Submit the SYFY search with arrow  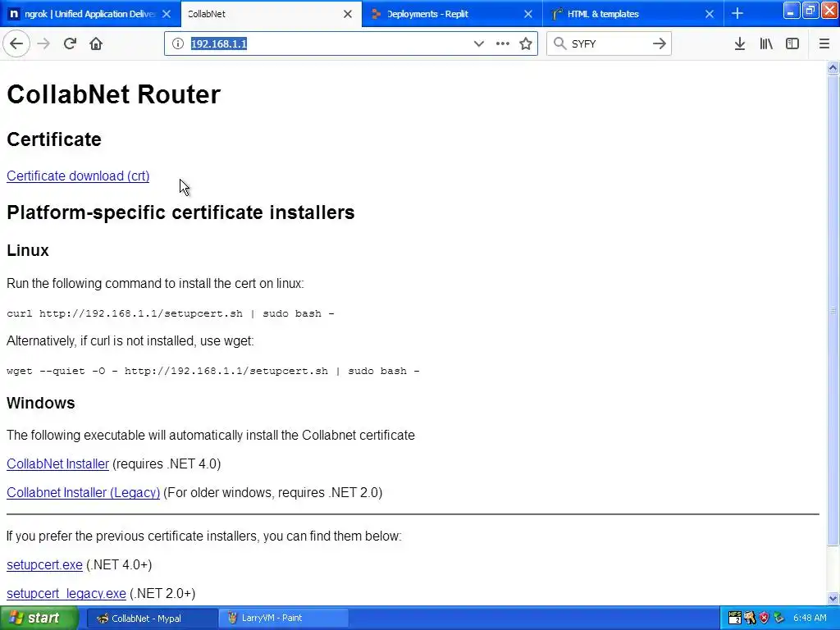(659, 44)
